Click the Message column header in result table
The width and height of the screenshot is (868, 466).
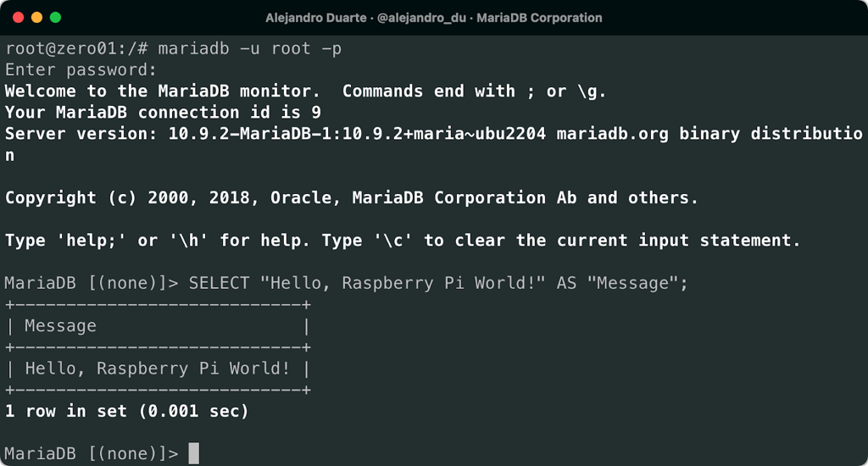pyautogui.click(x=60, y=325)
